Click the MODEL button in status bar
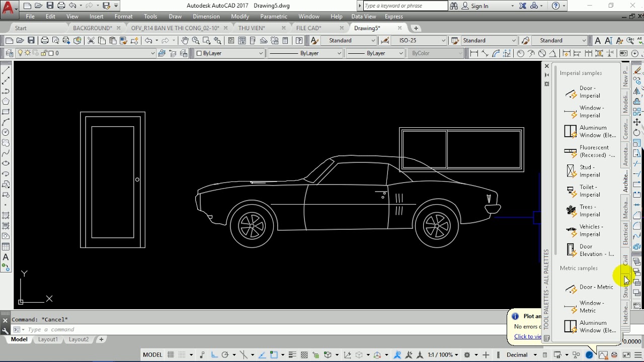This screenshot has height=362, width=644. point(152,355)
